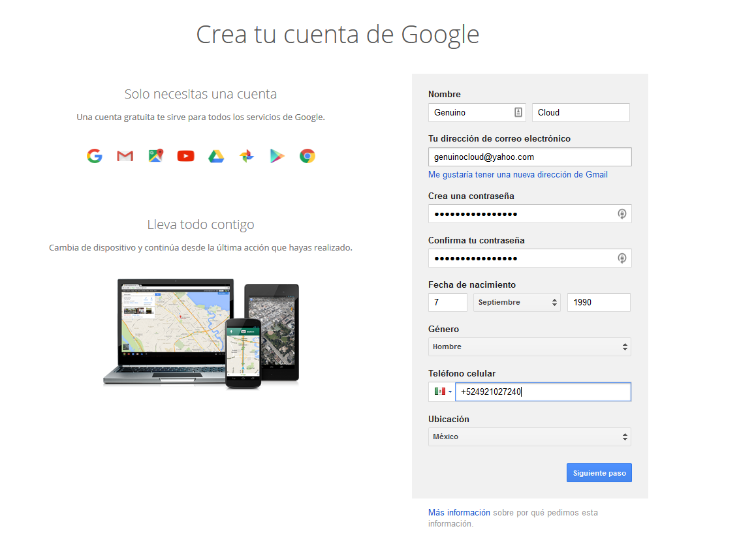Click the 'Lleva todo contigo' heading

200,224
